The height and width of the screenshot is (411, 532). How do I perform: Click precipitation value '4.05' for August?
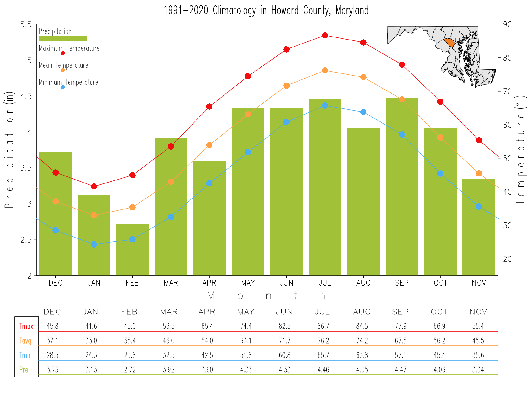tap(362, 370)
